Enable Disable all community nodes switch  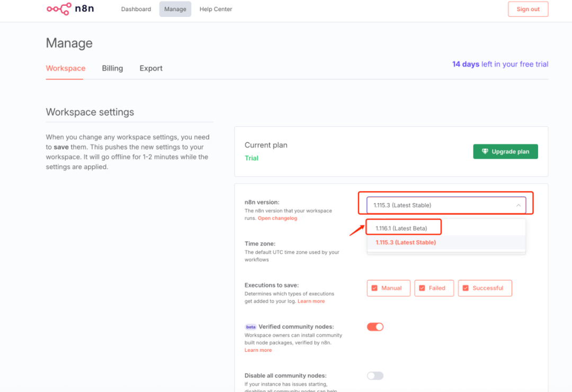(375, 376)
